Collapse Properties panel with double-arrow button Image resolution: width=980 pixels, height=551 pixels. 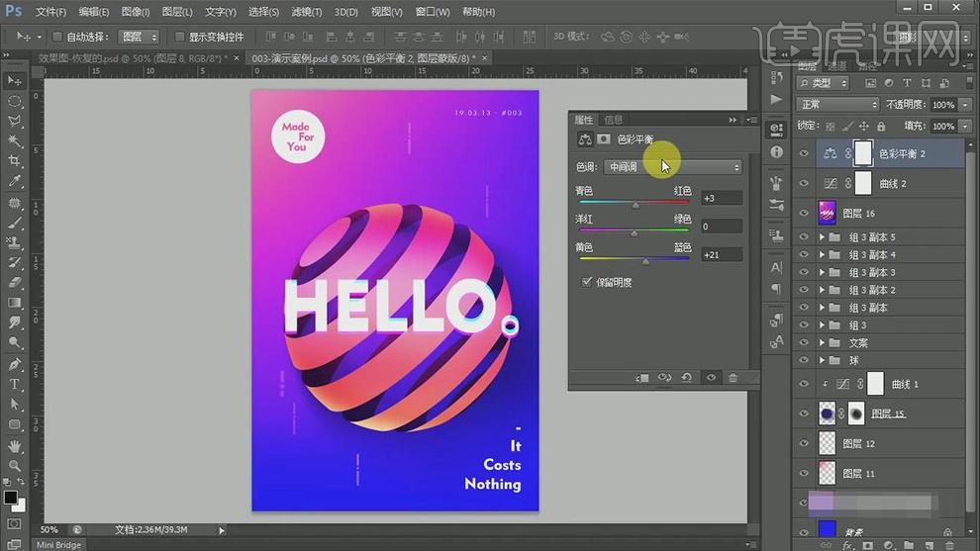pyautogui.click(x=733, y=120)
